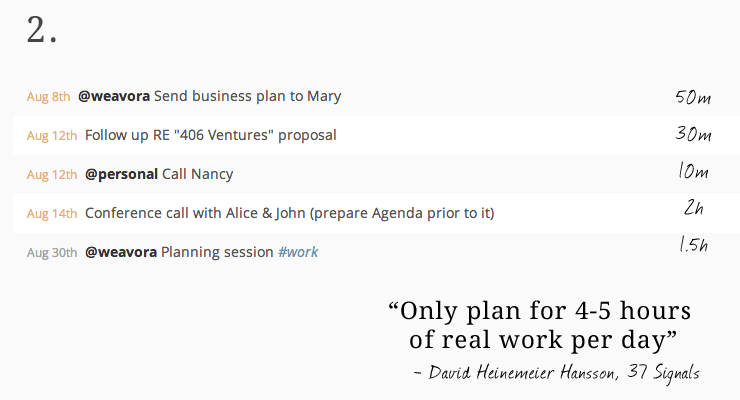Click the 30m time estimate
The width and height of the screenshot is (740, 400).
click(693, 134)
